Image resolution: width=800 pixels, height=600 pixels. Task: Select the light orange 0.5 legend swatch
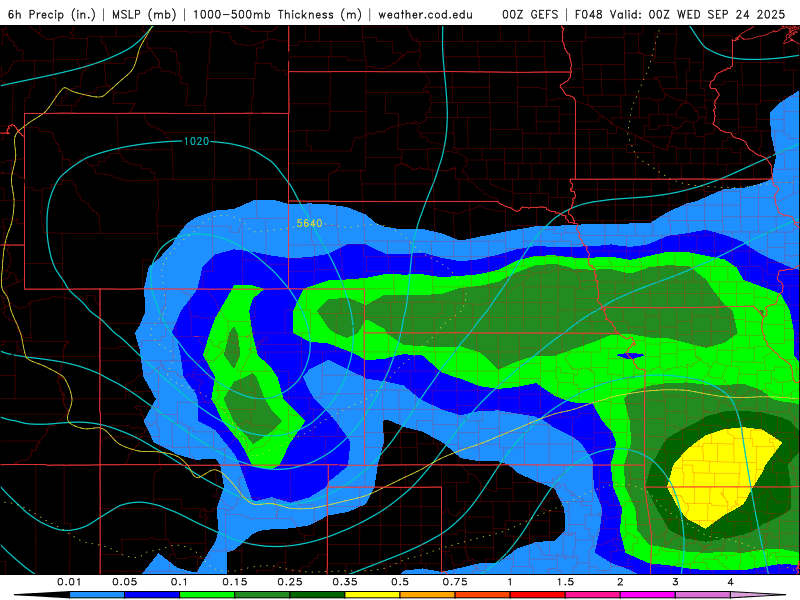pyautogui.click(x=428, y=595)
